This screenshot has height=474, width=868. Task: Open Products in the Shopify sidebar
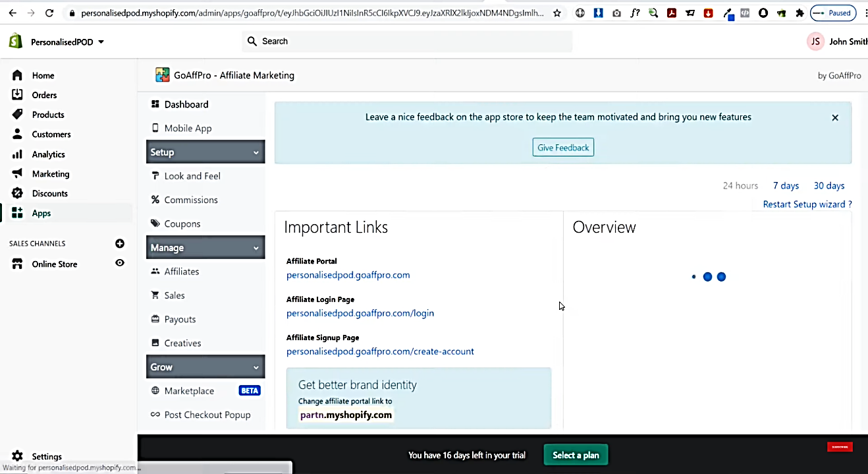click(48, 115)
